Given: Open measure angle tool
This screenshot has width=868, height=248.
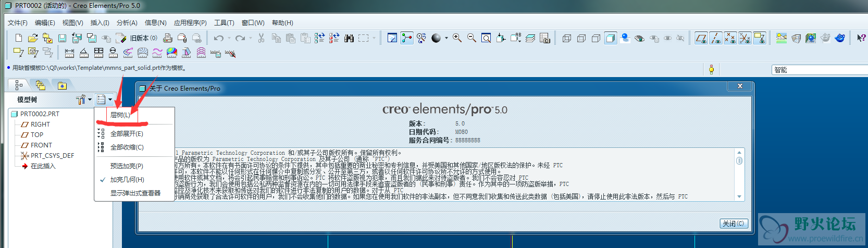Looking at the screenshot, I should point(84,52).
